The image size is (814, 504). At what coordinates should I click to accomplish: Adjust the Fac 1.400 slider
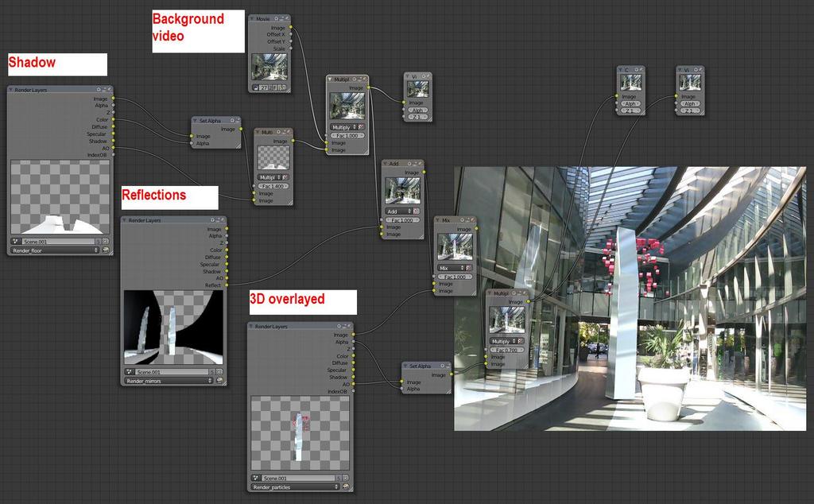pyautogui.click(x=273, y=186)
